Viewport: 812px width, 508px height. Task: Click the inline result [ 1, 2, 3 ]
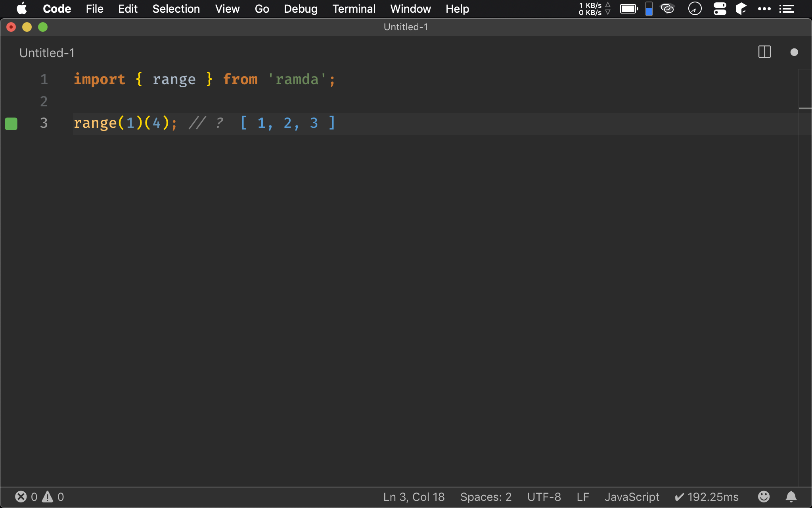coord(288,123)
